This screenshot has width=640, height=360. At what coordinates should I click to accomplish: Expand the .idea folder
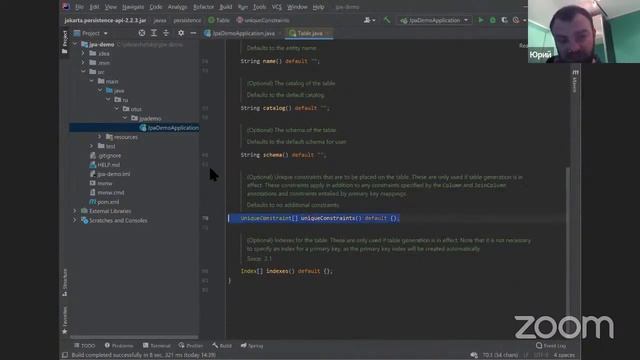coord(83,53)
